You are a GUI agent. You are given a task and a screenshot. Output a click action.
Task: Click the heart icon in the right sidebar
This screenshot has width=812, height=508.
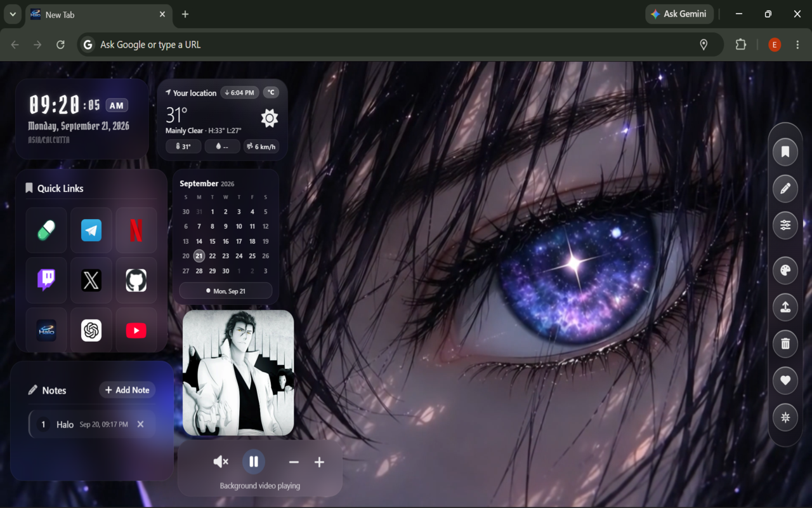(785, 380)
